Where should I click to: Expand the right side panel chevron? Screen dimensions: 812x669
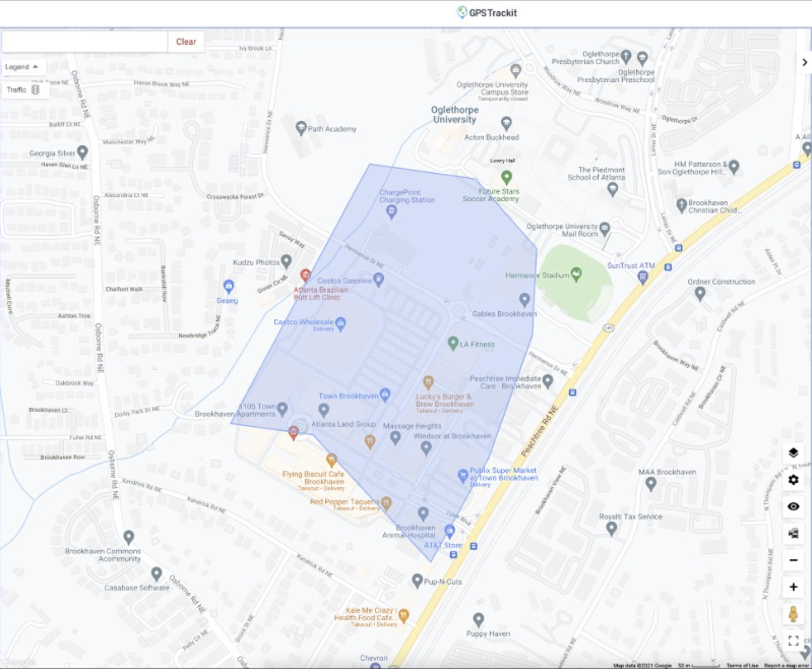coord(804,62)
